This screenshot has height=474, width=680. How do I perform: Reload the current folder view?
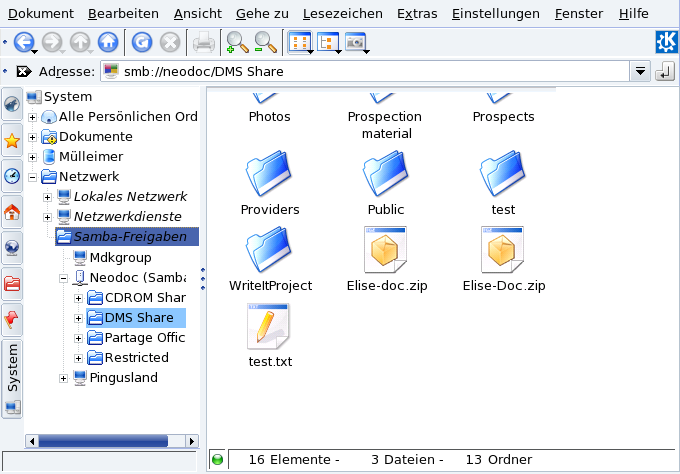click(x=142, y=42)
